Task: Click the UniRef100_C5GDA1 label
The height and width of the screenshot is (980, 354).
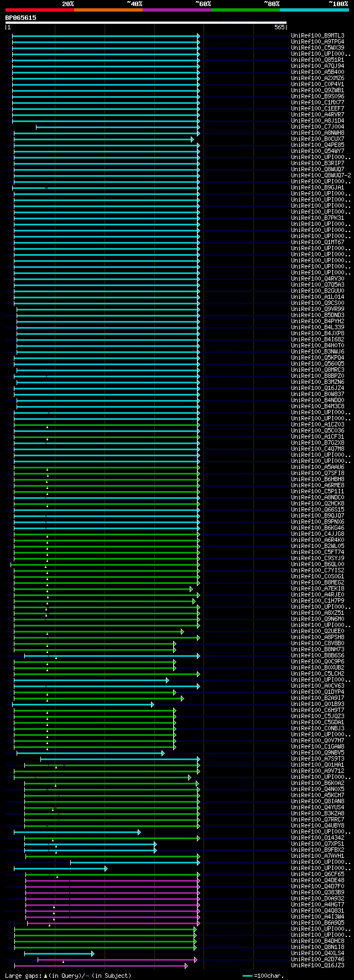Action: click(317, 723)
